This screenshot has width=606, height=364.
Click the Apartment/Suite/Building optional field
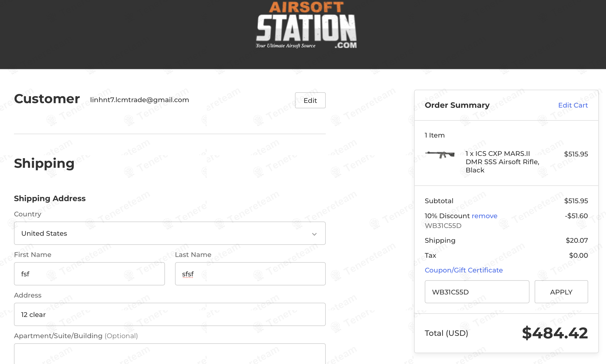(x=170, y=354)
